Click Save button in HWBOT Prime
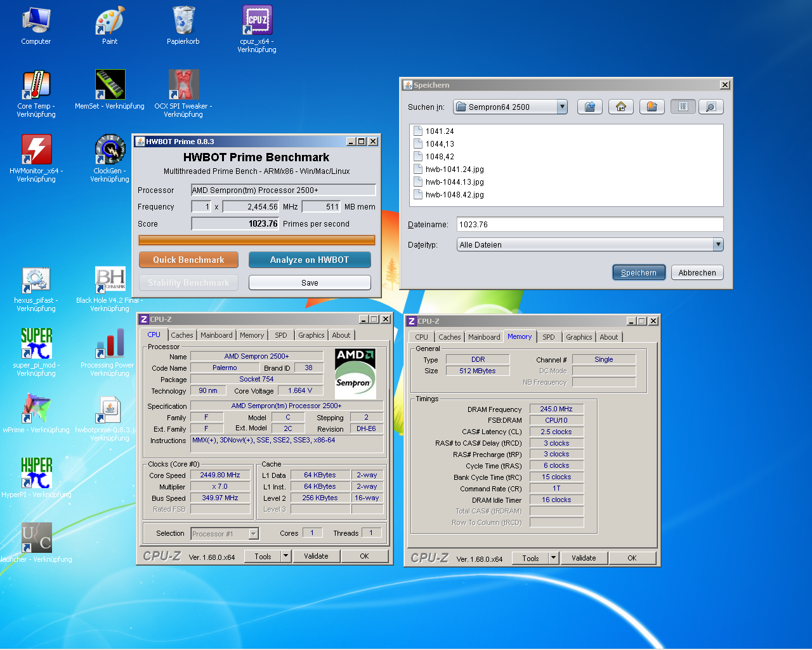 (x=310, y=282)
